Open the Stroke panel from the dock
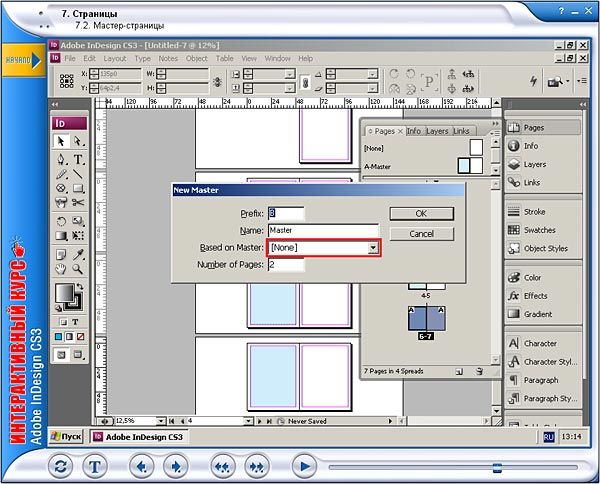 543,212
